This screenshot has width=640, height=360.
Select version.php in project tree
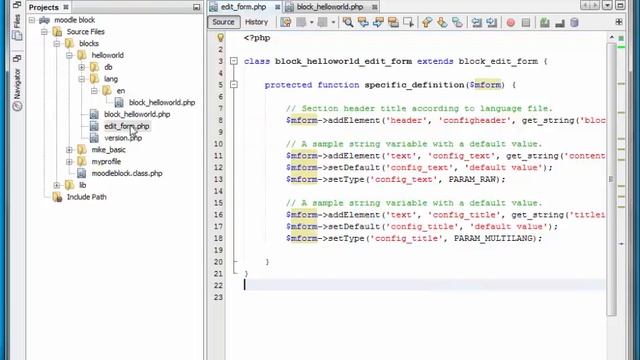click(x=123, y=138)
